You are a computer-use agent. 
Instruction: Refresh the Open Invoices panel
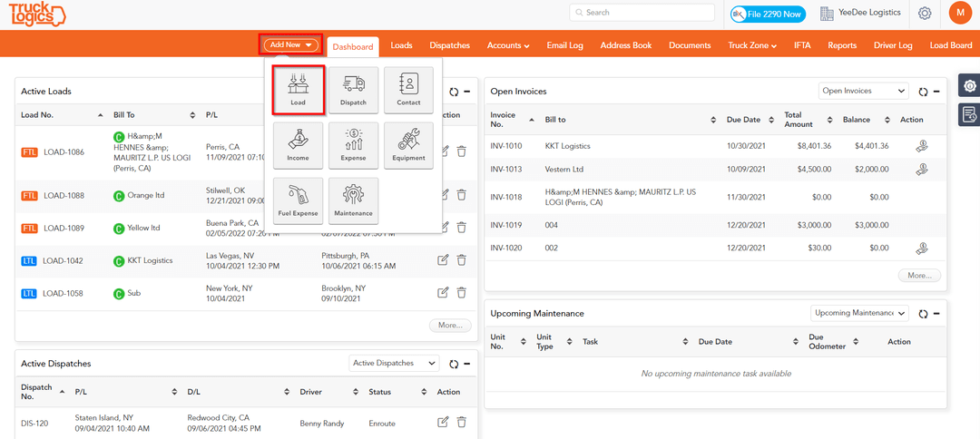[x=923, y=92]
